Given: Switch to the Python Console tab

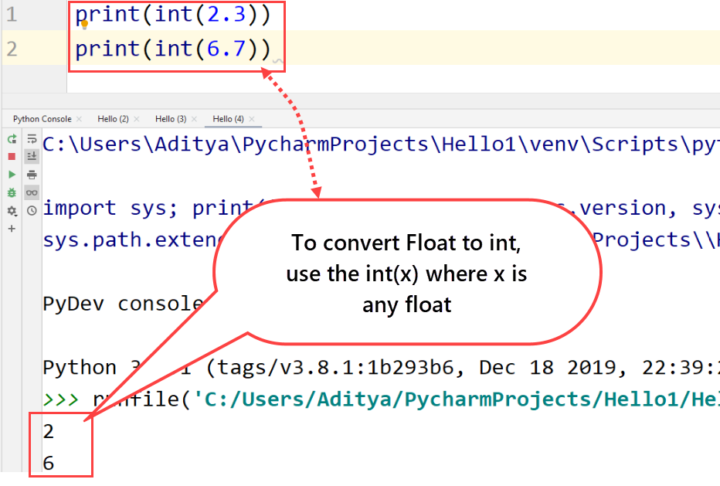Looking at the screenshot, I should (x=41, y=119).
